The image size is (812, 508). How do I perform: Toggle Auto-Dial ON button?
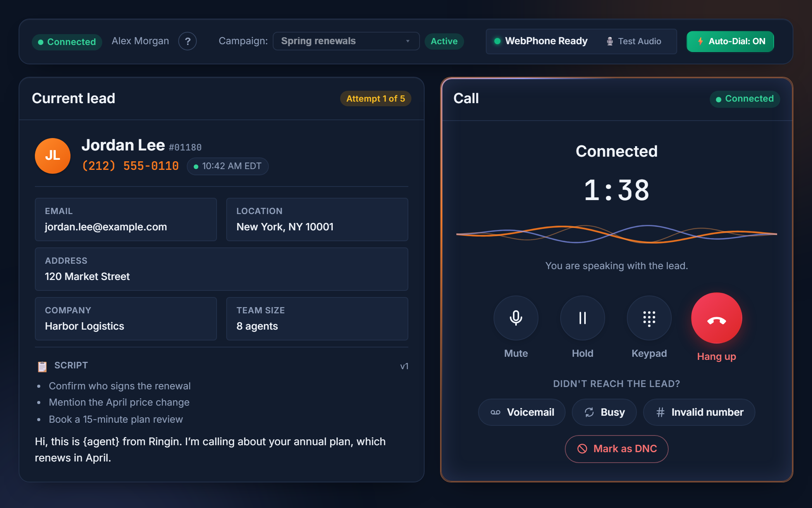tap(730, 41)
